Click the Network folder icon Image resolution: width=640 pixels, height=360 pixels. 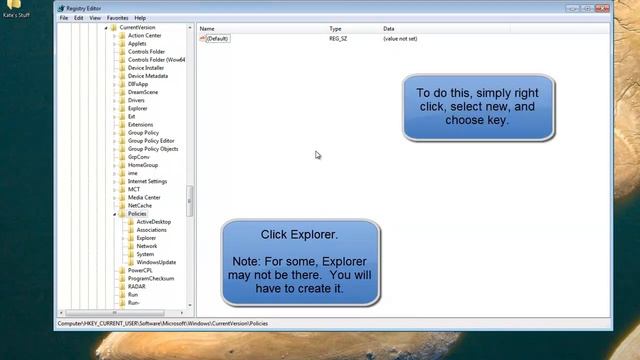[131, 246]
